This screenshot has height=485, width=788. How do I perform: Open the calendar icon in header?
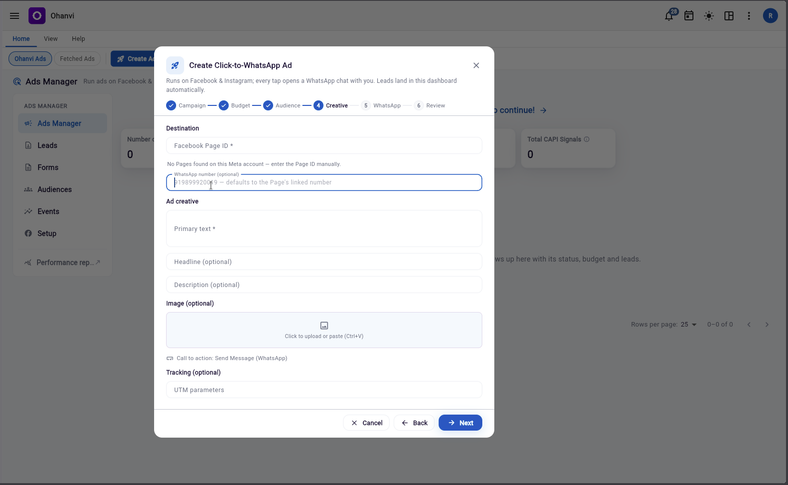688,16
